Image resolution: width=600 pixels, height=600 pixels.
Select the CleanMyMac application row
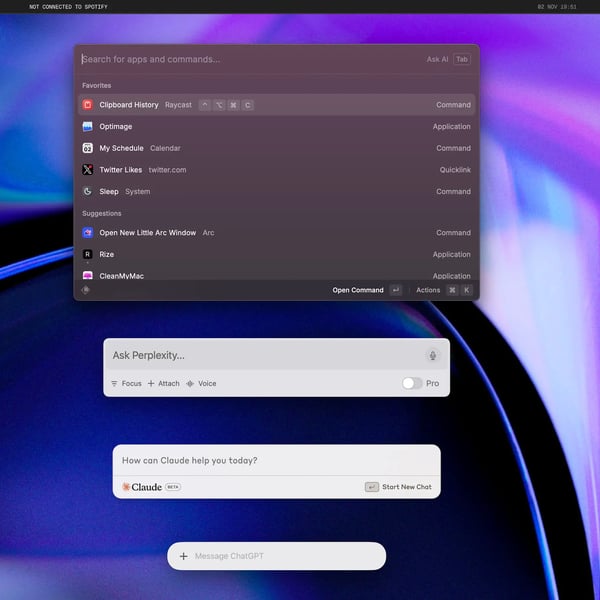(277, 275)
